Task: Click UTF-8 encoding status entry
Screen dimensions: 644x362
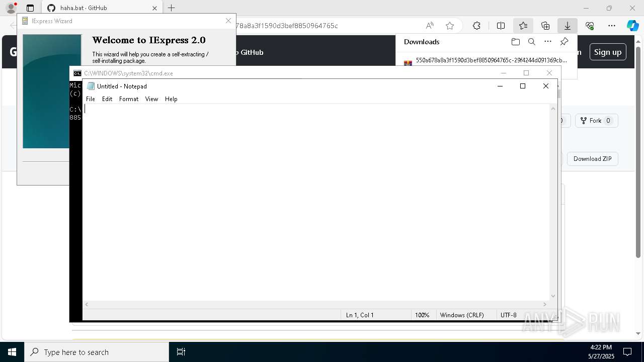Action: [x=509, y=315]
